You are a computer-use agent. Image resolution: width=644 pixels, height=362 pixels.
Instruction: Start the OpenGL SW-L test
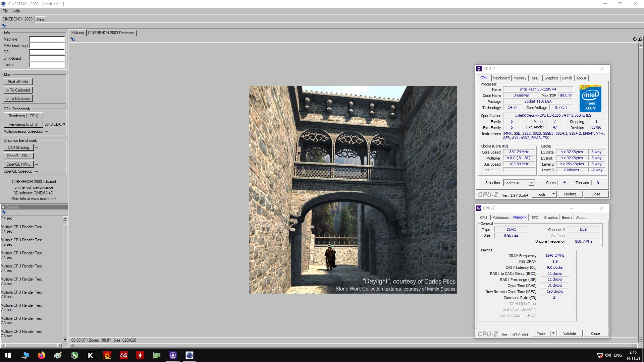[x=19, y=156]
